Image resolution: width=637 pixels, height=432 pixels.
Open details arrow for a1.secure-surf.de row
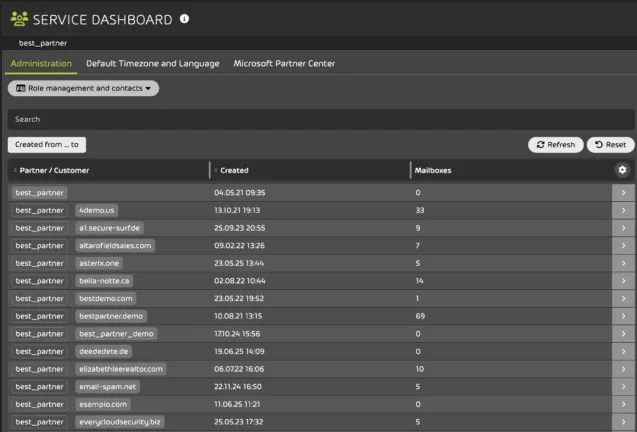pos(623,228)
